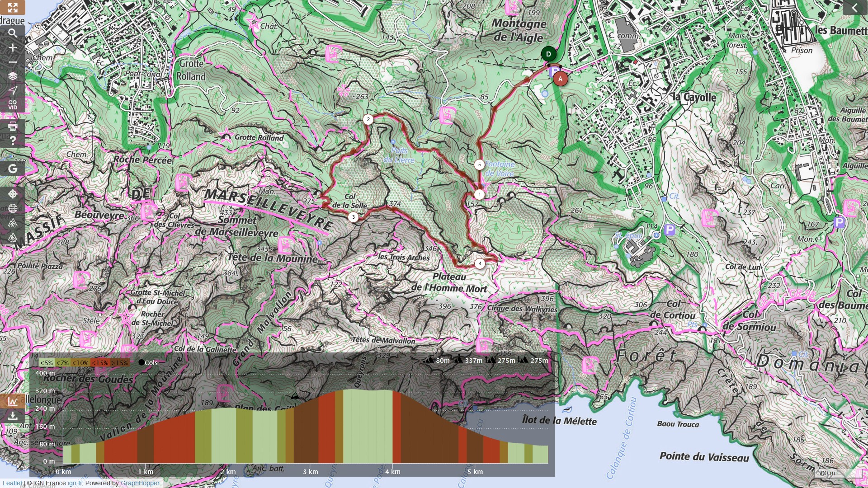Click the Îlot de la Mélette label
Image resolution: width=868 pixels, height=488 pixels.
[559, 421]
